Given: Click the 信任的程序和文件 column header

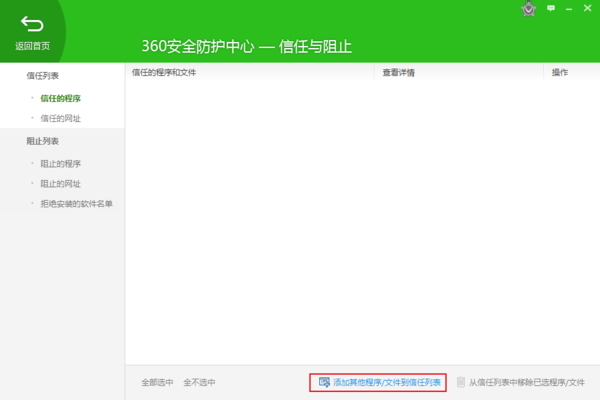Looking at the screenshot, I should [164, 73].
